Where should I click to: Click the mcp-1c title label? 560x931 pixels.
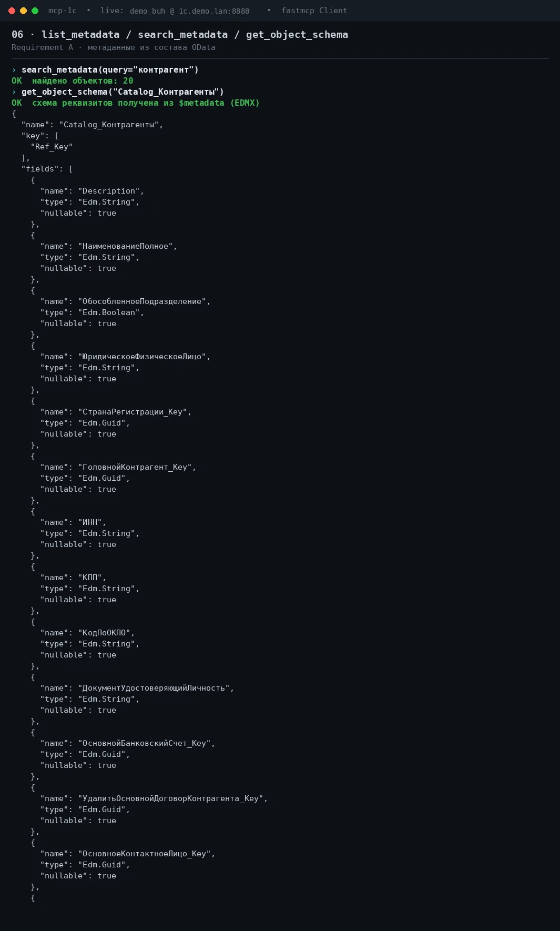tap(62, 11)
